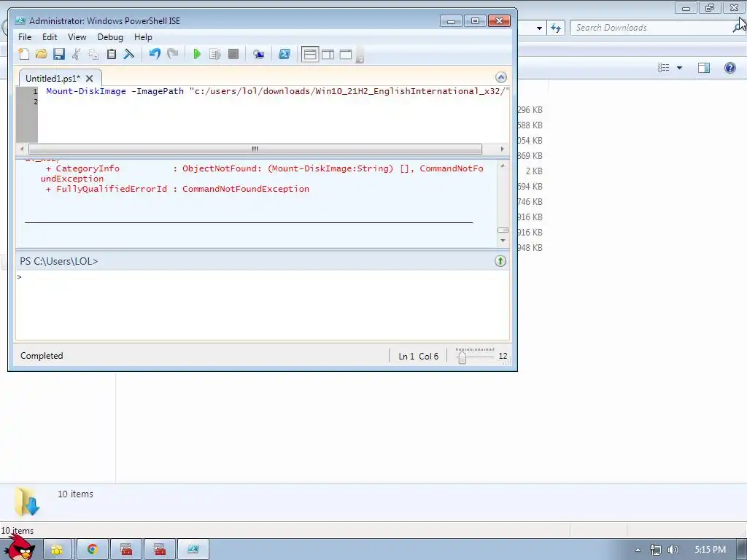Viewport: 747px width, 560px height.
Task: Click the CategoryInfo error line
Action: click(x=264, y=168)
